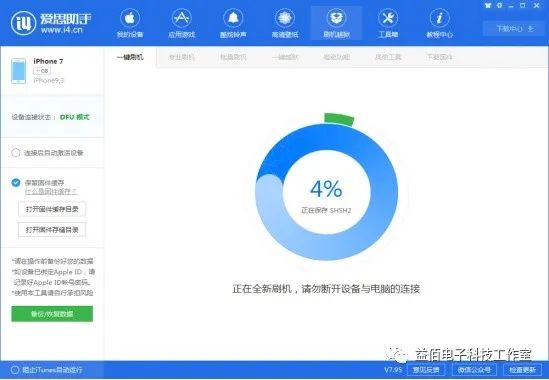Click the 正在保存 SHSH2 status text

tap(326, 210)
